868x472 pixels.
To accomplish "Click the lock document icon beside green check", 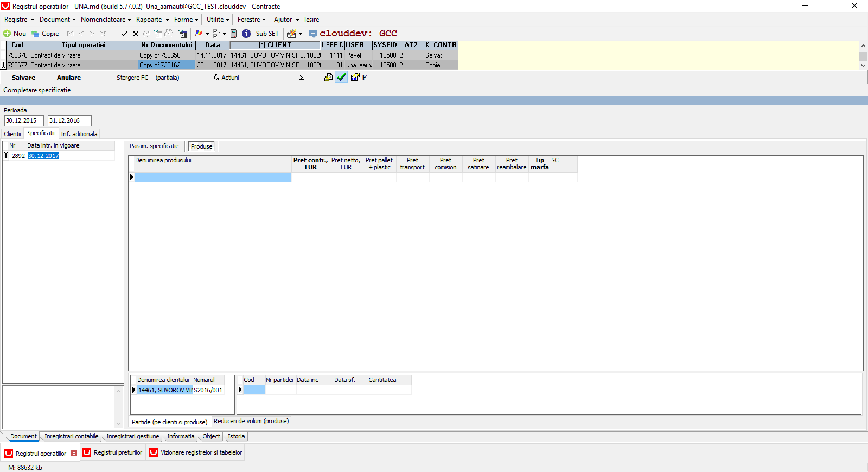I will 328,78.
